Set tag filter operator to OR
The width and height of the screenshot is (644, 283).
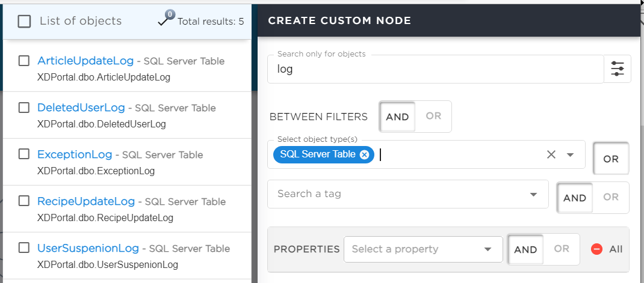611,197
